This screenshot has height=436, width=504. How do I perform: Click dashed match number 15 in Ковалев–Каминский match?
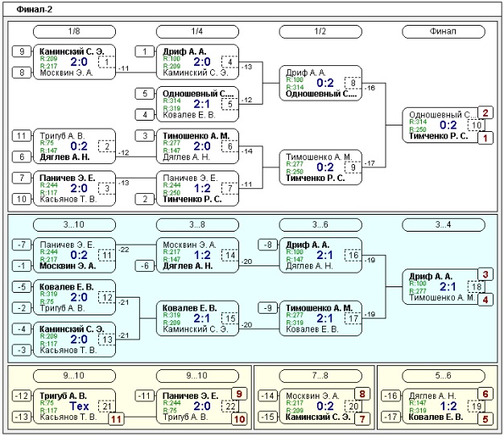point(229,319)
